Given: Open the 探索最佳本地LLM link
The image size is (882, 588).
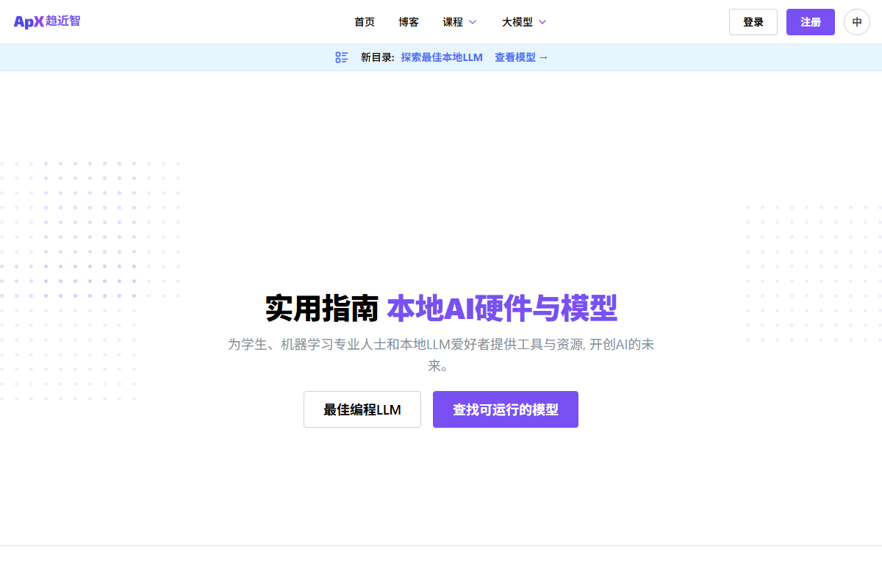Looking at the screenshot, I should pyautogui.click(x=441, y=57).
